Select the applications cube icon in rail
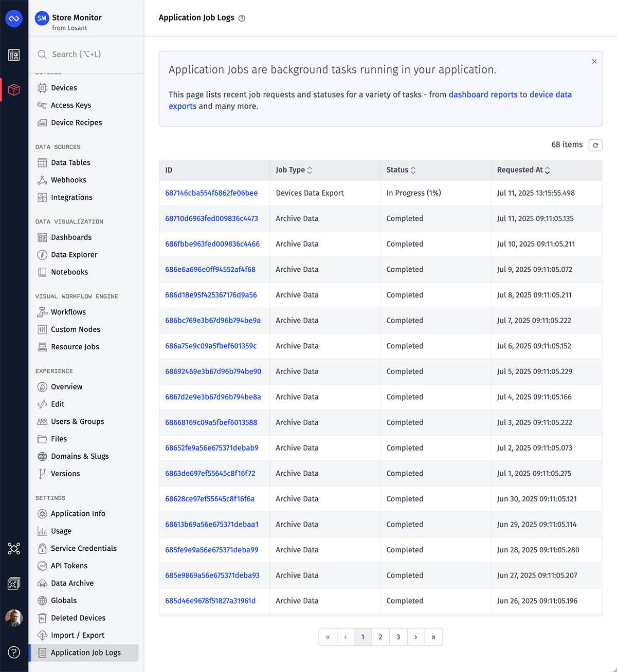The width and height of the screenshot is (617, 672). coord(14,90)
